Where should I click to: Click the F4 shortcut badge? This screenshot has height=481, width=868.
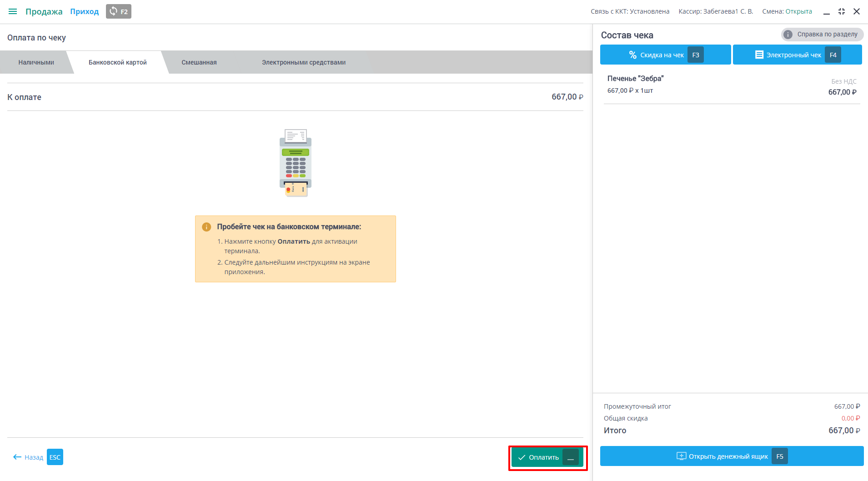click(833, 55)
